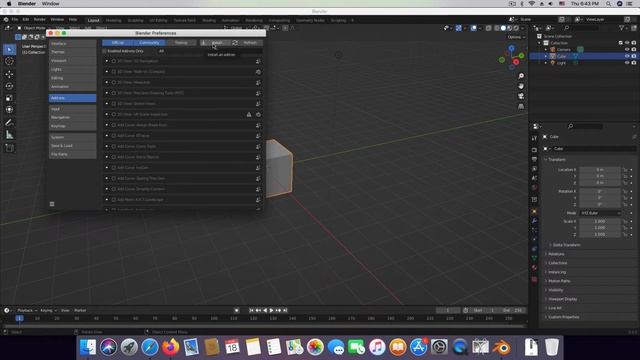Activate the Select Box tool
Viewport: 640px width, 360px height.
point(9,49)
